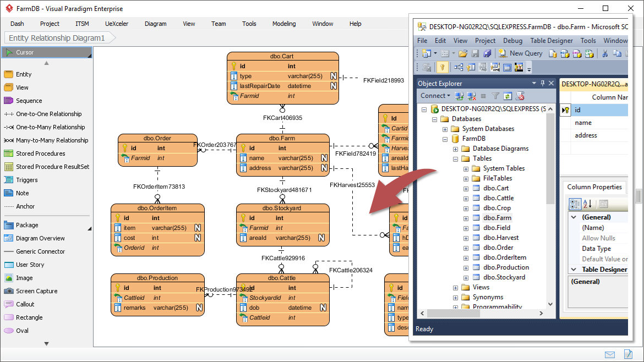Select dbo.Harvest table in Object Explorer
Screen dimensions: 644x362
501,238
